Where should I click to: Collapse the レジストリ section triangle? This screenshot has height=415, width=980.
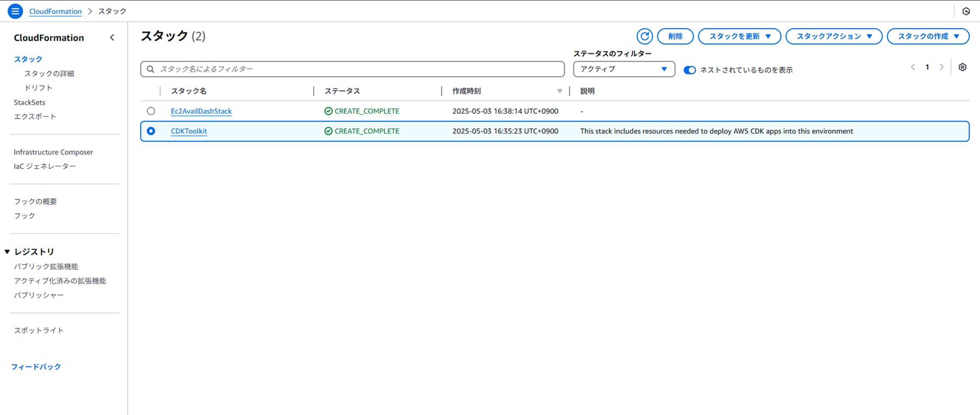7,251
